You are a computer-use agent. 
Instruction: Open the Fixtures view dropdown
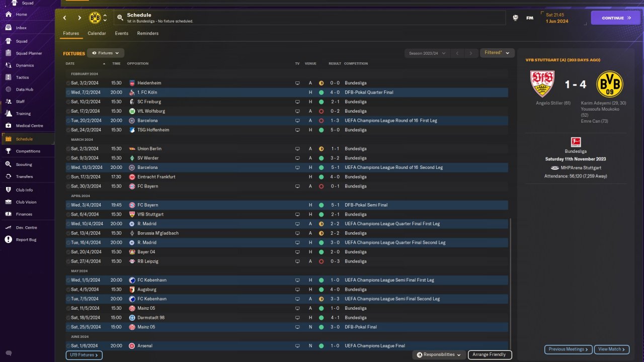click(106, 53)
